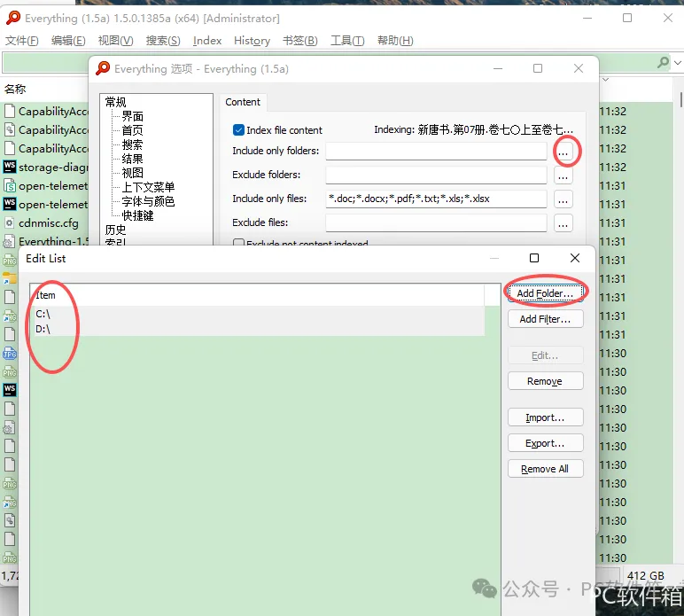Select 上下文菜单 in options tree
The width and height of the screenshot is (684, 616).
[148, 187]
